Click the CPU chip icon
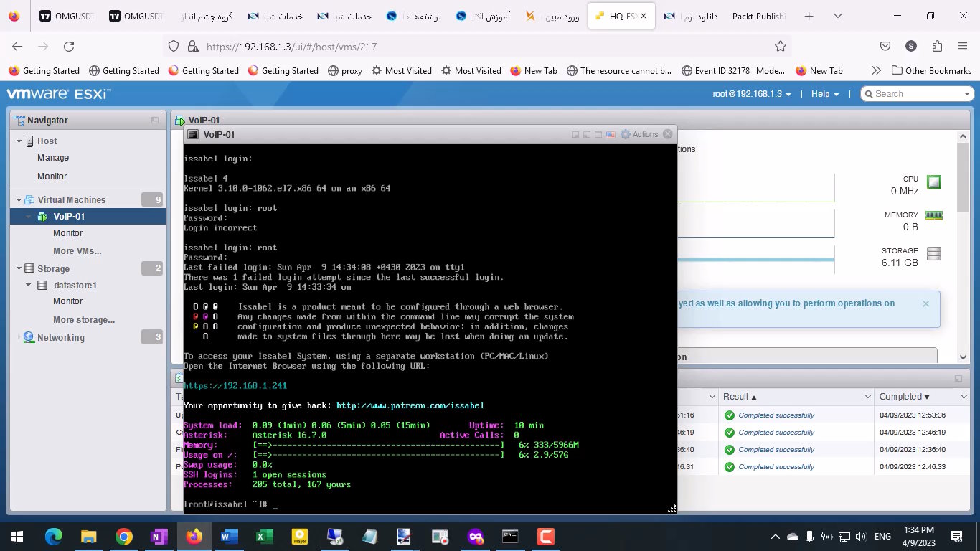Screen dimensions: 980x551 tap(933, 182)
